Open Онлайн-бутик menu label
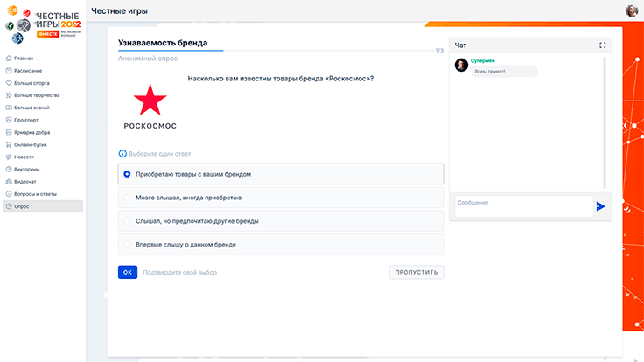The height and width of the screenshot is (362, 644). point(31,144)
